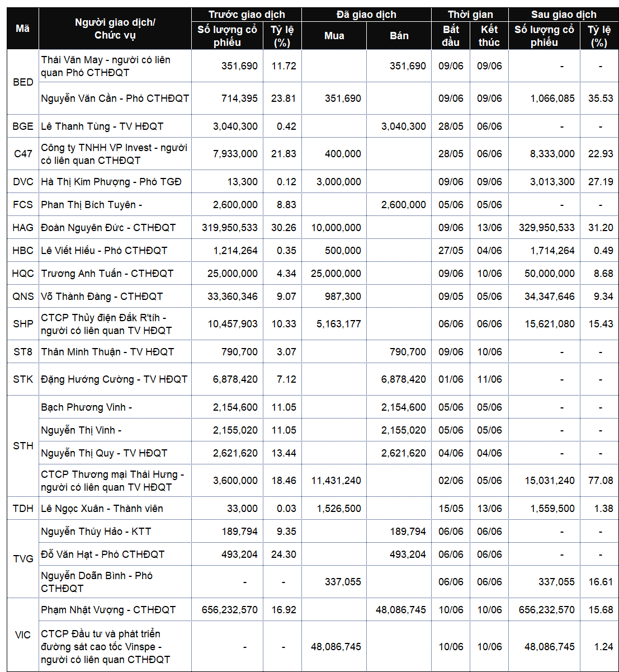Click the 319,950,533 shares cell
The width and height of the screenshot is (619, 672).
pos(233,228)
